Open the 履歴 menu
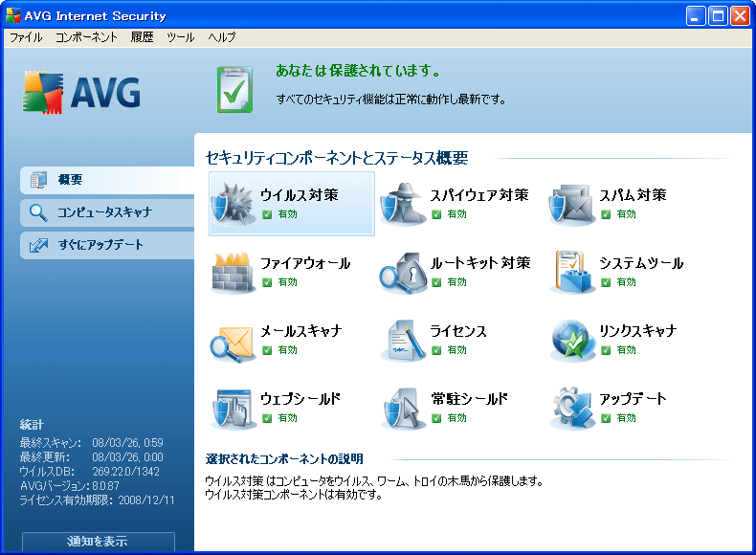 (x=143, y=37)
